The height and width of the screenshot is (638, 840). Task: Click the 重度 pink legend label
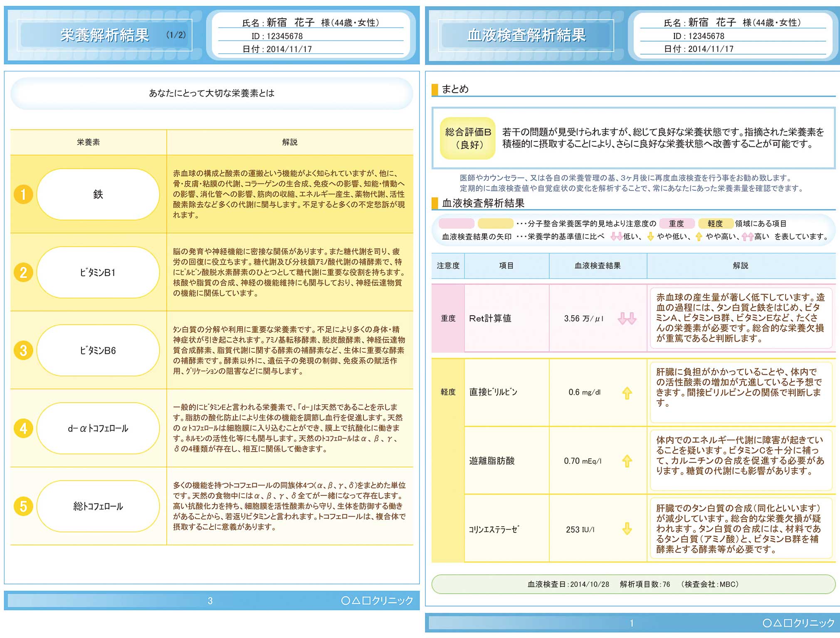pyautogui.click(x=677, y=224)
